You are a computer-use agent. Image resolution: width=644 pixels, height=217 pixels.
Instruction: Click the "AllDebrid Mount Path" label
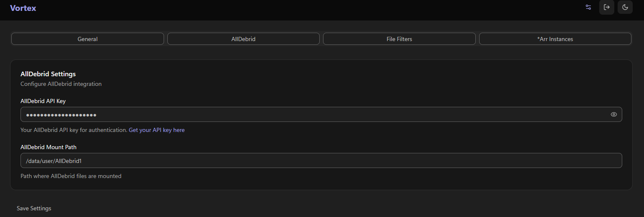tap(49, 147)
